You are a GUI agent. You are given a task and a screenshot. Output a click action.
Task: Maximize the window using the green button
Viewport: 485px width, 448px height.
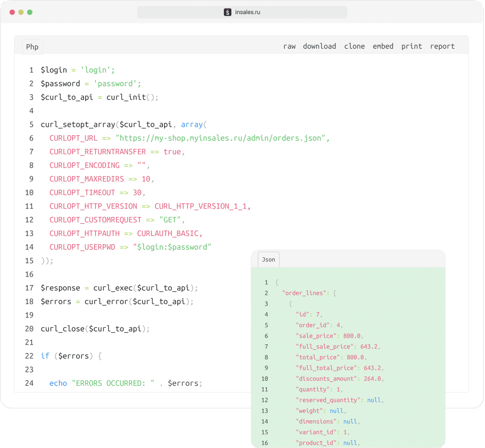(x=30, y=12)
